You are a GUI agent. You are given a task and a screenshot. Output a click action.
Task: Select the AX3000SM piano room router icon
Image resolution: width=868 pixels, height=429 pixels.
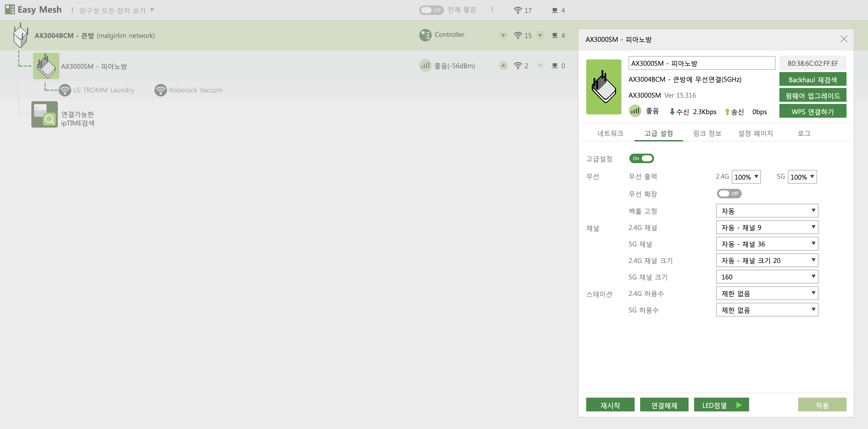pyautogui.click(x=46, y=66)
